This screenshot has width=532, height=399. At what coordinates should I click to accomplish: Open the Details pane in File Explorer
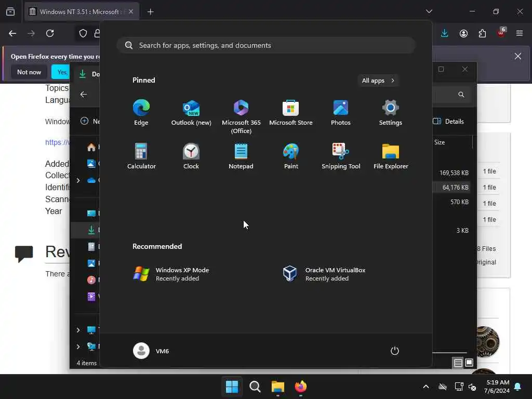point(448,122)
